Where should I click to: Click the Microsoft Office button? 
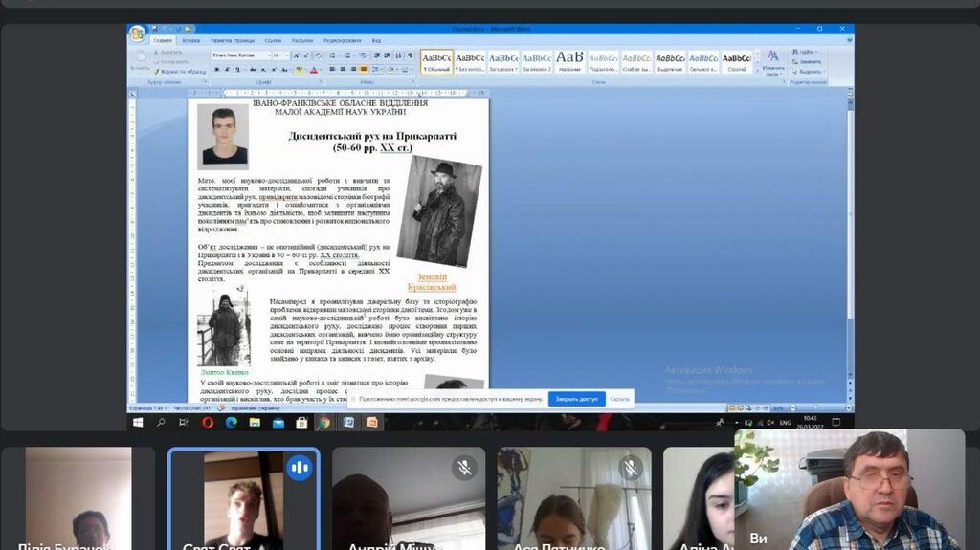[137, 34]
